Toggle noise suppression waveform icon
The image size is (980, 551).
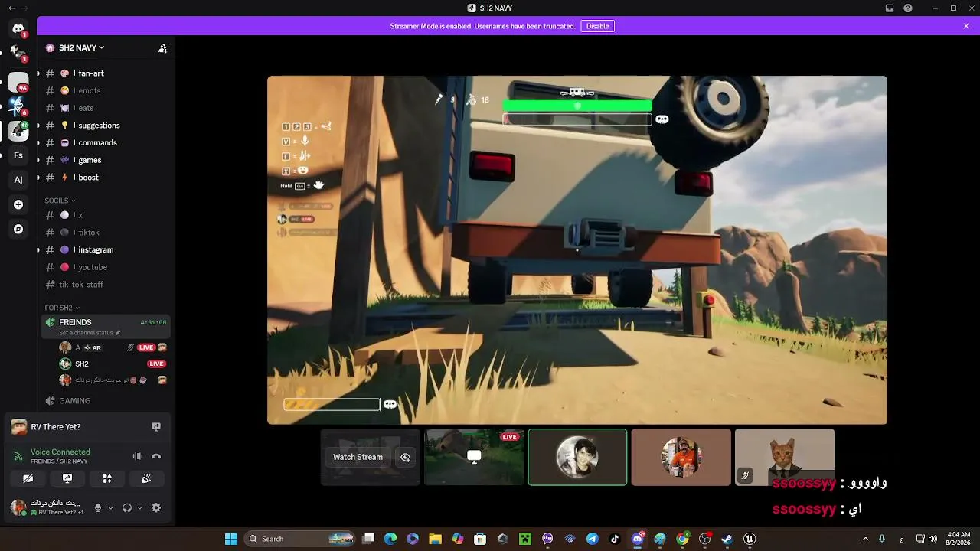pos(138,456)
